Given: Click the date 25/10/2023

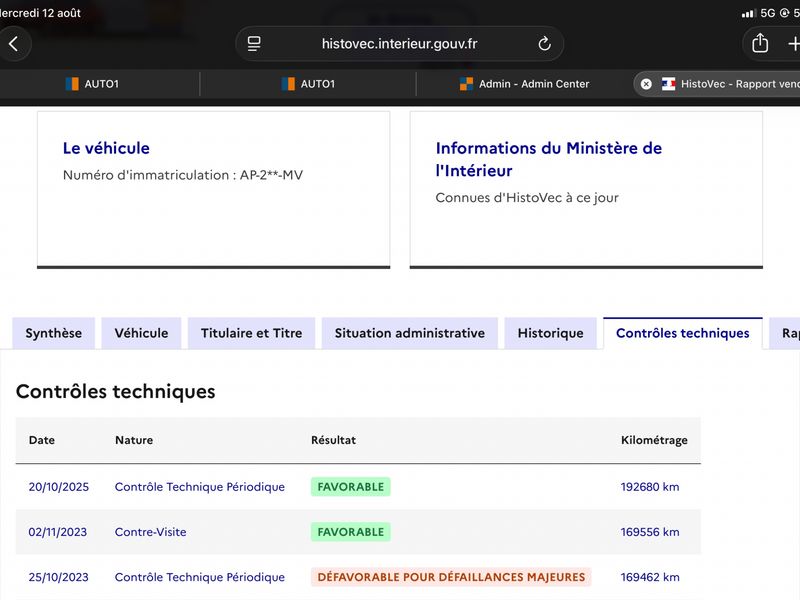Looking at the screenshot, I should [x=58, y=577].
